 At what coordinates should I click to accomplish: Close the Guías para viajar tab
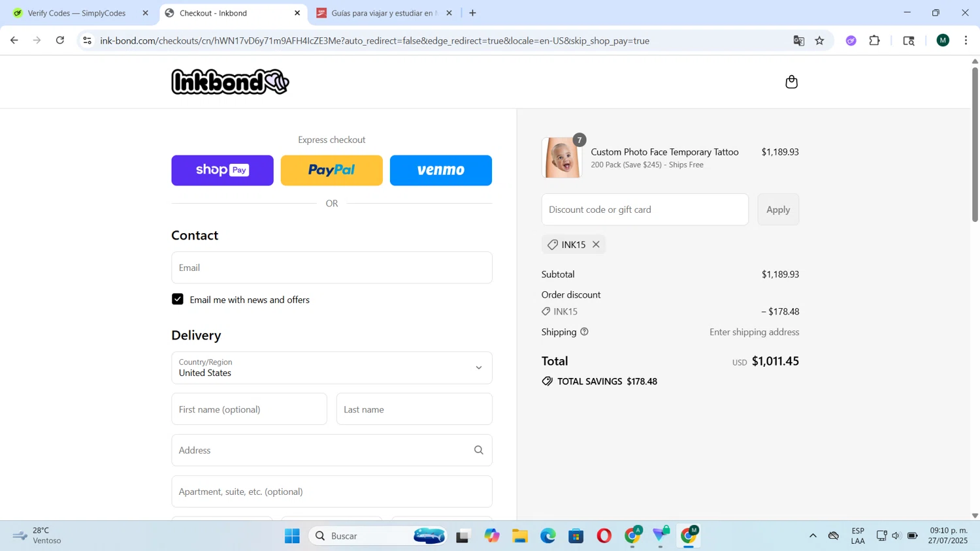pyautogui.click(x=449, y=13)
